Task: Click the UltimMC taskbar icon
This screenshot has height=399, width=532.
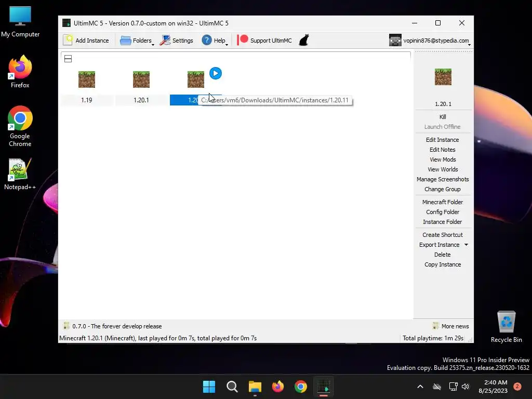Action: (x=324, y=387)
